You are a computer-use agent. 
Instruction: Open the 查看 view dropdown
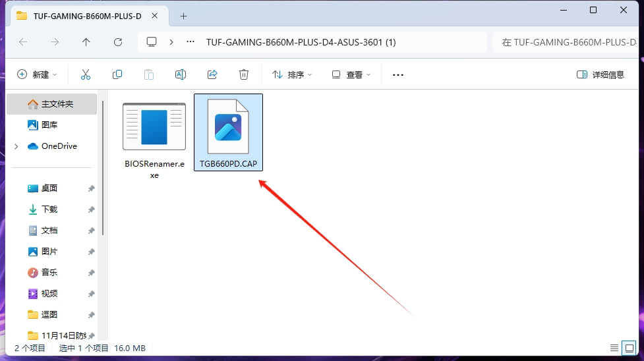[351, 74]
